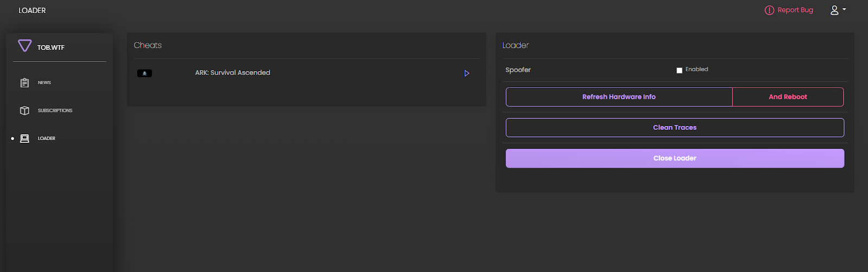
Task: Click the And Reboot button
Action: coord(788,97)
